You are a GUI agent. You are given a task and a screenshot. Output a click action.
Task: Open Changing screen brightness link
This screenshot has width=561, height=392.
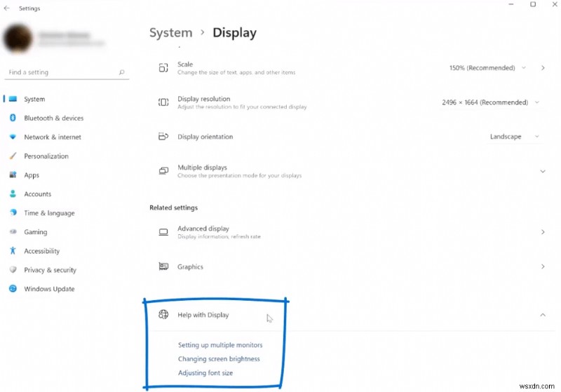(219, 359)
